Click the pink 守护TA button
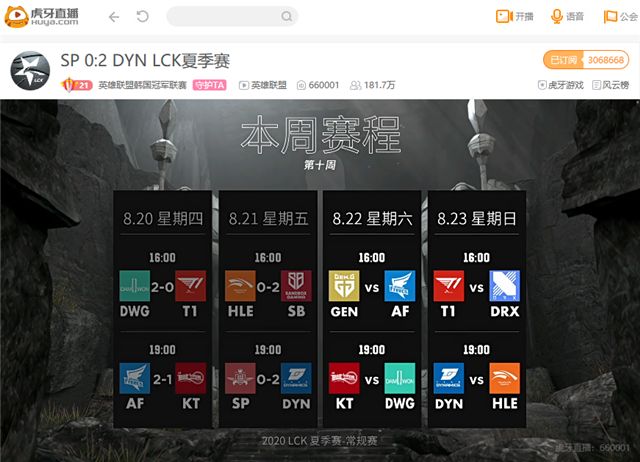Image resolution: width=640 pixels, height=462 pixels. point(209,85)
